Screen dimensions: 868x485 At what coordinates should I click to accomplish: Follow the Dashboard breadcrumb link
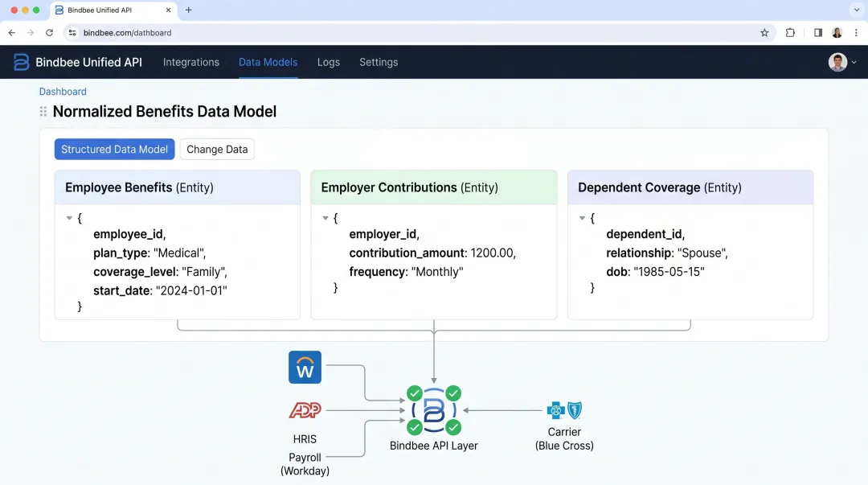click(x=63, y=92)
